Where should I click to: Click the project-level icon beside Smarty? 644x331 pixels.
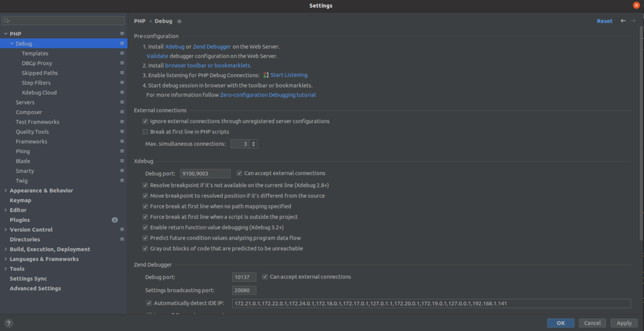point(122,171)
